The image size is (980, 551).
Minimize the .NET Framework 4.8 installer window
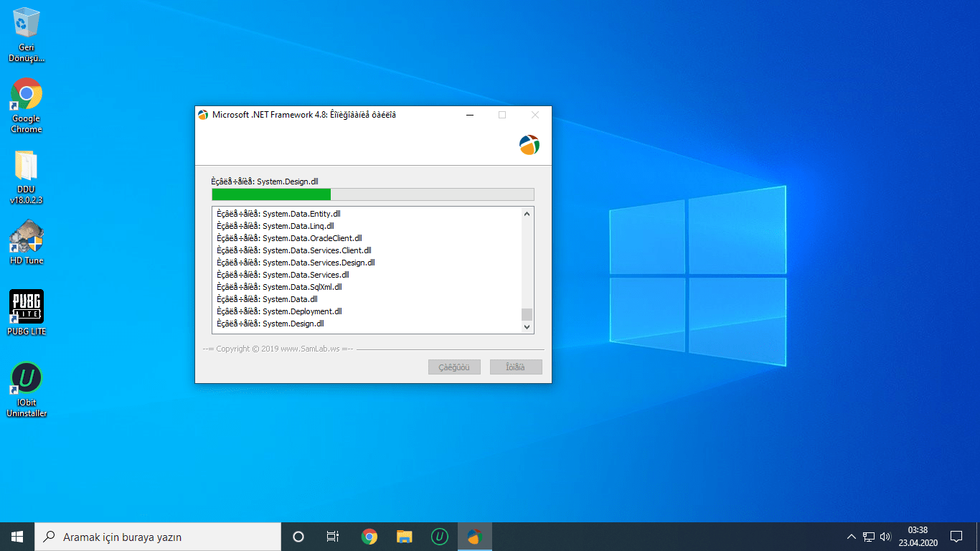click(470, 115)
